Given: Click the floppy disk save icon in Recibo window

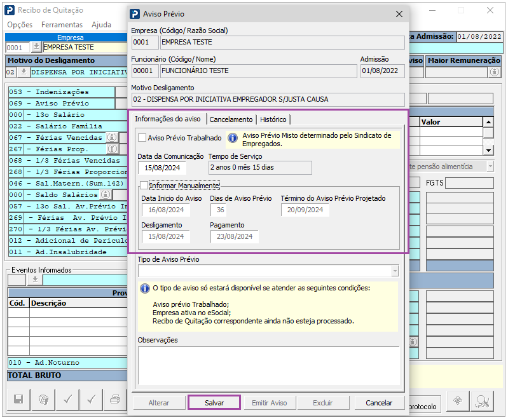Looking at the screenshot, I should [x=18, y=400].
